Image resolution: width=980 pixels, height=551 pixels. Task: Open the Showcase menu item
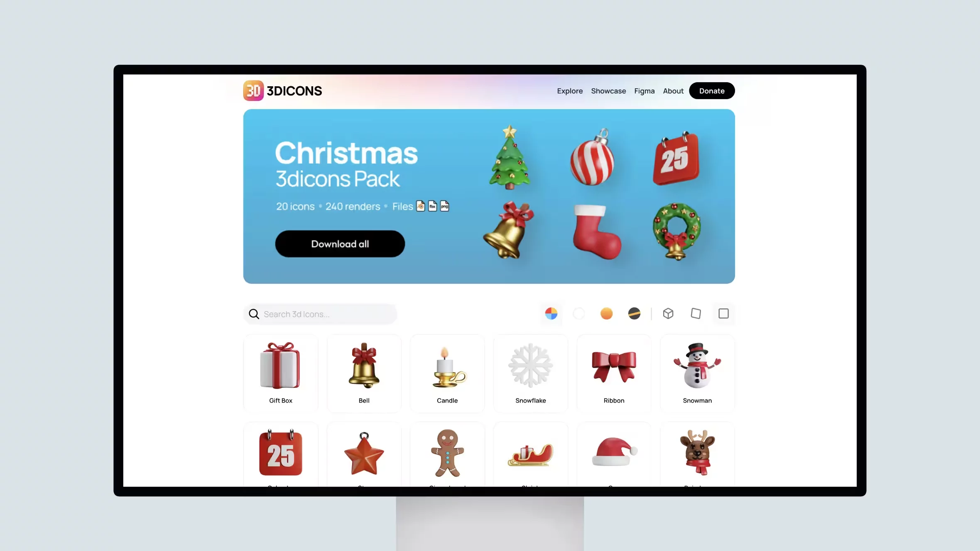coord(608,91)
